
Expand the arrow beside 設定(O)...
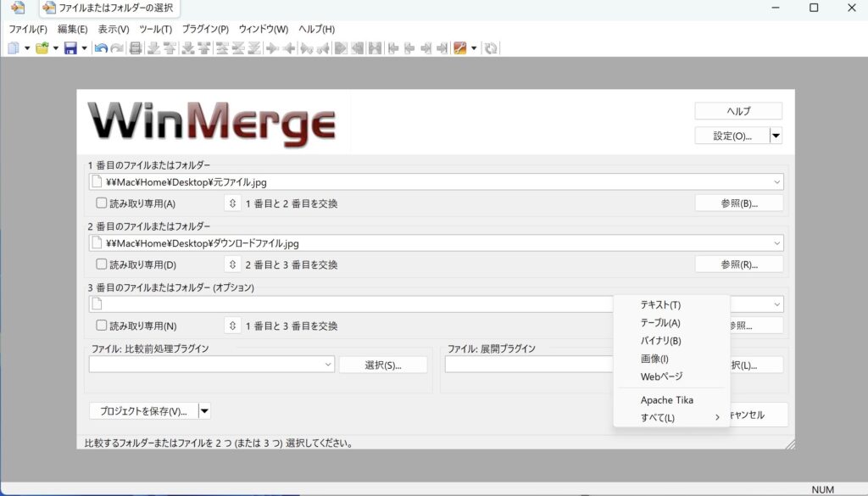point(776,136)
